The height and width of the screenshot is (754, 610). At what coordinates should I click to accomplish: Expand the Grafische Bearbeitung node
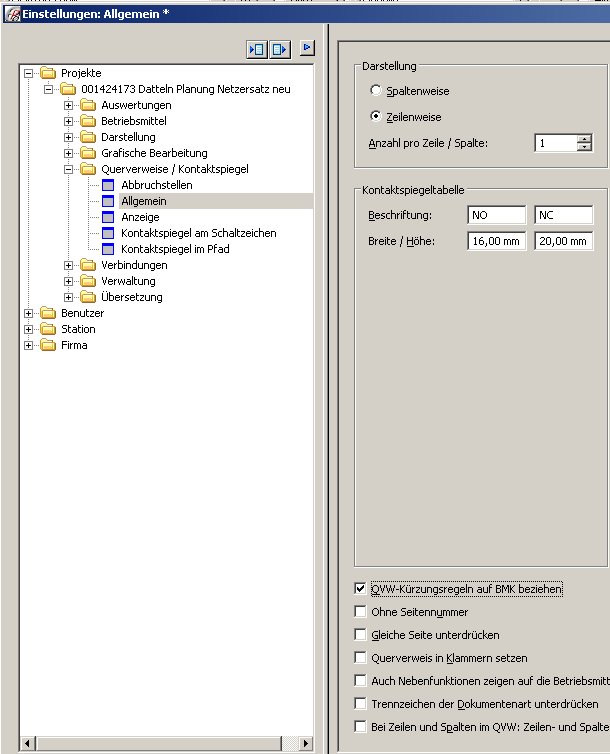[69, 153]
